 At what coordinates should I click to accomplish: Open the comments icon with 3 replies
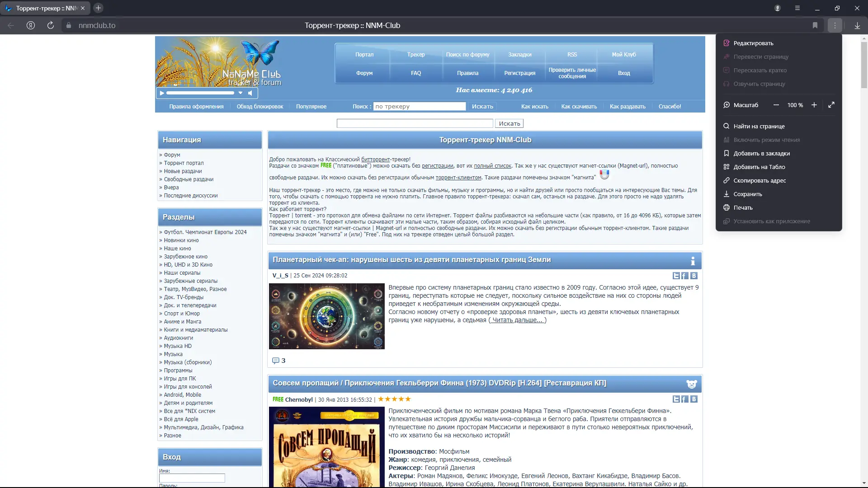tap(276, 361)
